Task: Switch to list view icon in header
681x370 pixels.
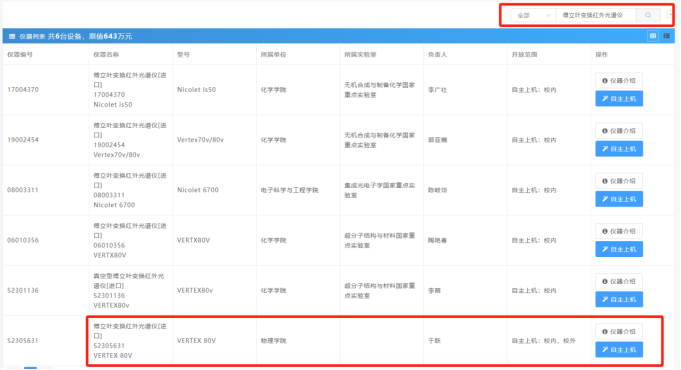Action: (x=667, y=36)
